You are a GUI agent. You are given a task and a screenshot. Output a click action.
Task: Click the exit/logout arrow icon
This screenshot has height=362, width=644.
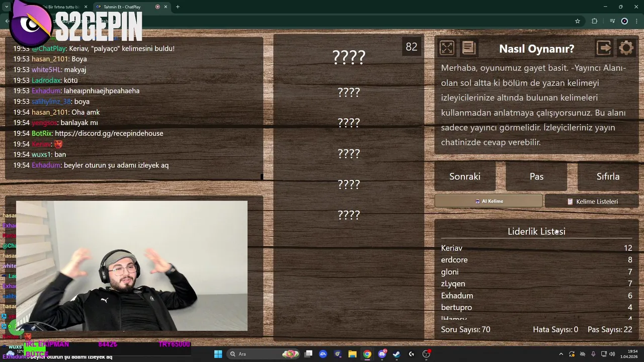(604, 48)
